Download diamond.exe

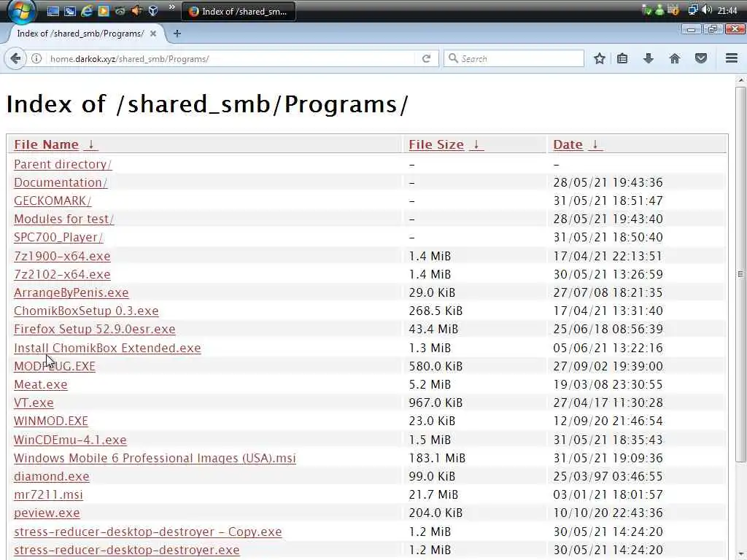52,476
